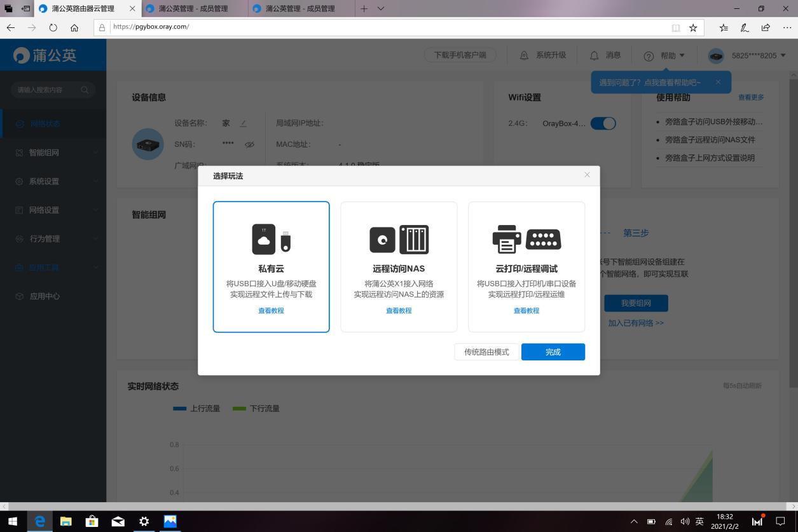
Task: Click the sidebar search input field
Action: tap(53, 90)
